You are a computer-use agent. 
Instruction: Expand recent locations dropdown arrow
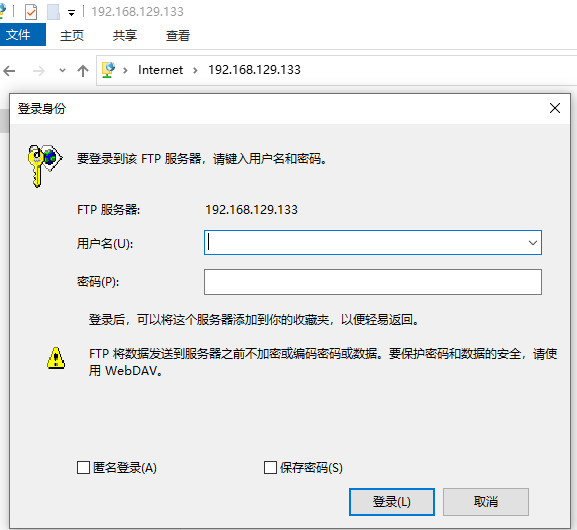63,70
